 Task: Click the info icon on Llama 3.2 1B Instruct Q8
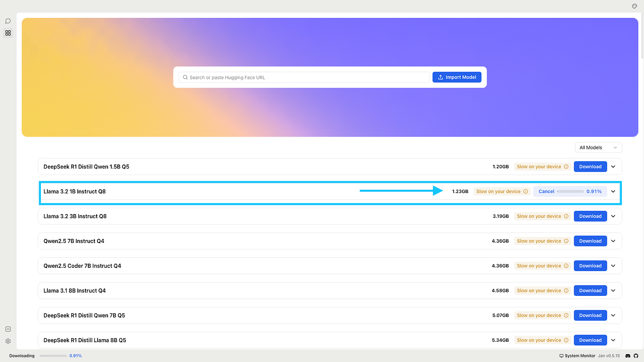pyautogui.click(x=526, y=192)
